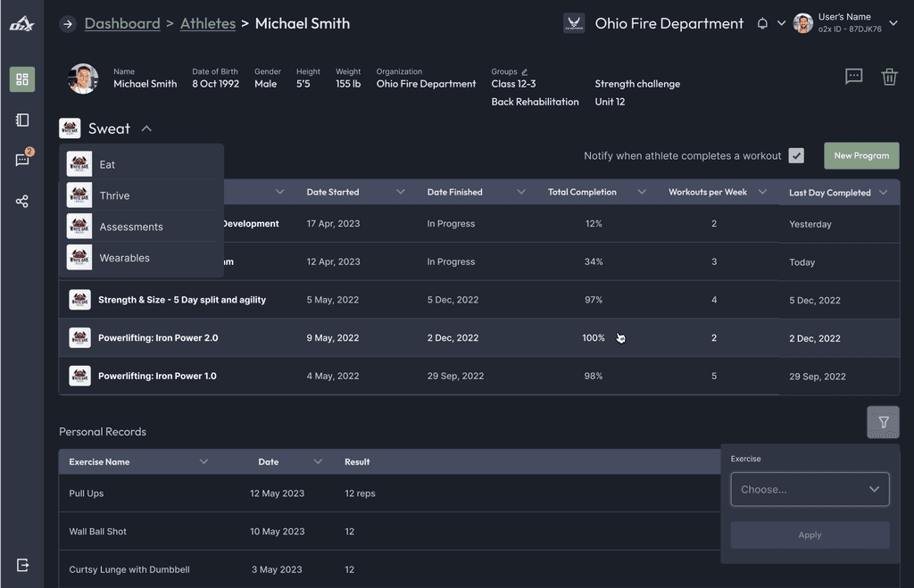This screenshot has width=914, height=588.
Task: Open sidebar messages icon with badge 2
Action: point(22,159)
